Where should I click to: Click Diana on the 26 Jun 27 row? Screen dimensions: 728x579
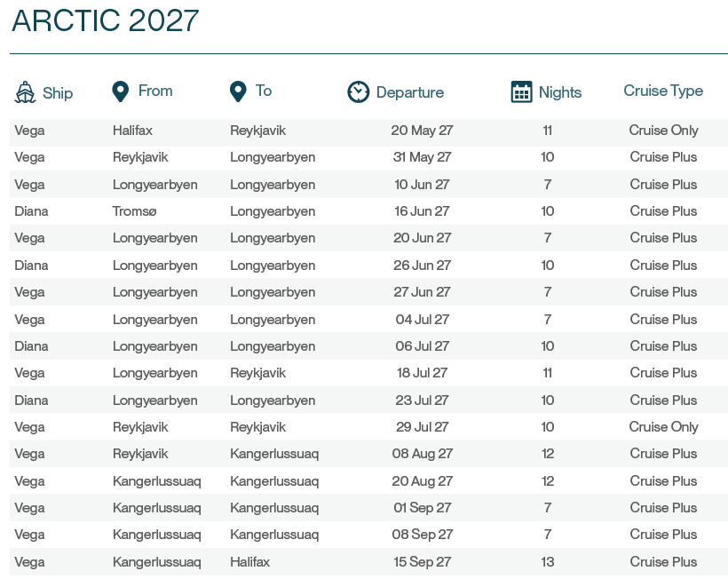click(x=31, y=266)
